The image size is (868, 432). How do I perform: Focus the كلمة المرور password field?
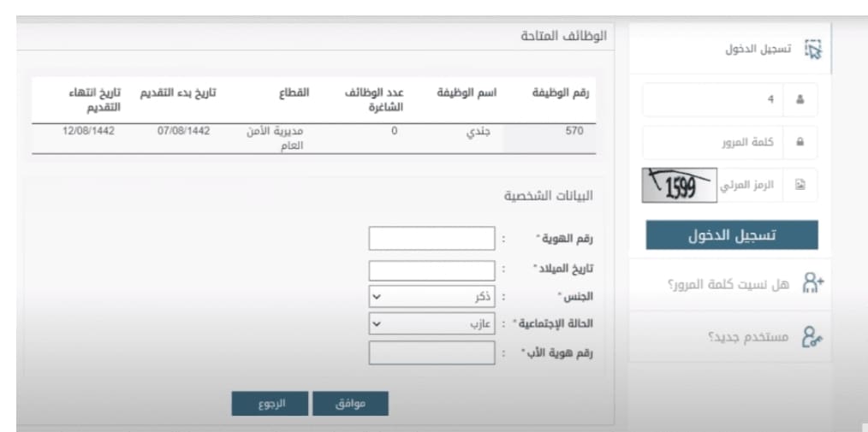[713, 142]
